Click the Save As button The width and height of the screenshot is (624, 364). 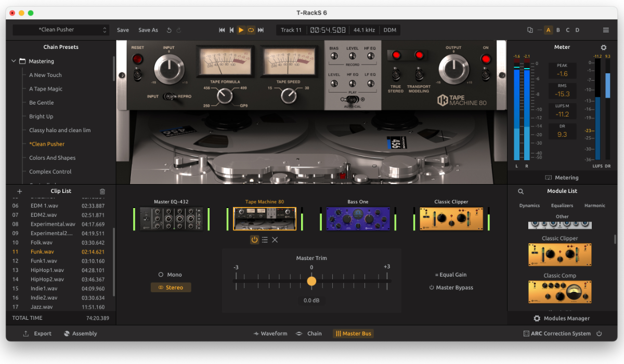(x=148, y=30)
